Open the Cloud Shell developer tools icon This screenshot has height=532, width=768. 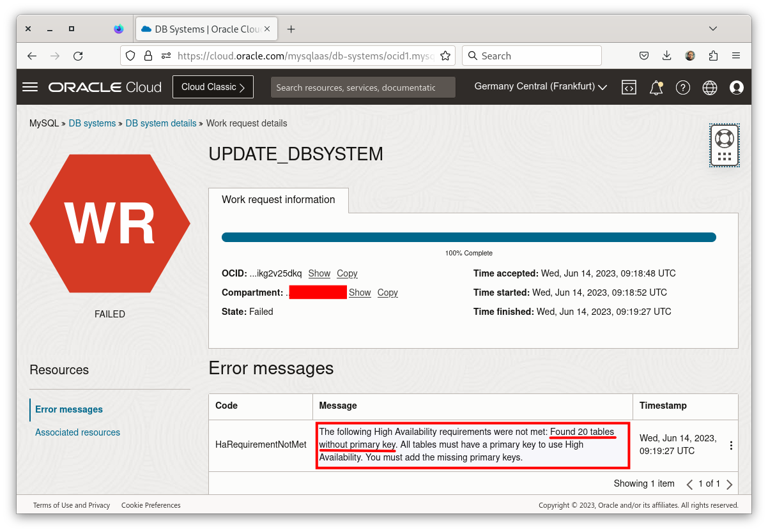tap(629, 87)
